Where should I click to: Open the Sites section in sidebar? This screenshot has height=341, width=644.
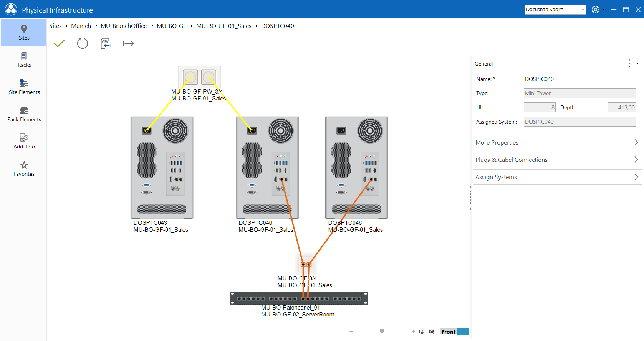[x=24, y=33]
